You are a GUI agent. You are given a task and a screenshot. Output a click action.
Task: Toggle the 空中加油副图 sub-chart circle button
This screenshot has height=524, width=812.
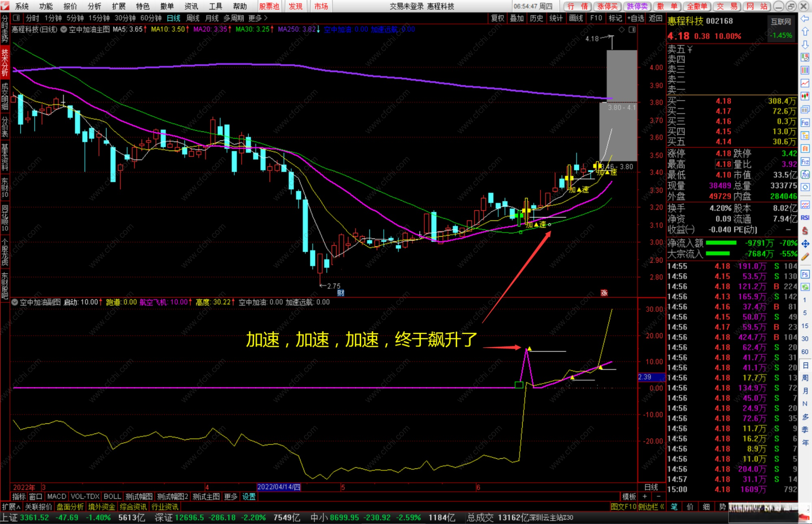point(15,302)
